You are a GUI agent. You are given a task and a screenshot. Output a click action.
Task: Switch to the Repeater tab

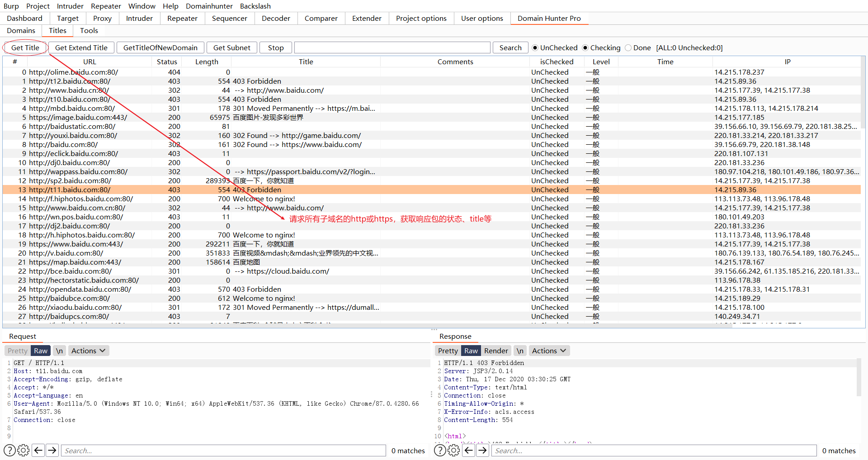click(x=182, y=18)
